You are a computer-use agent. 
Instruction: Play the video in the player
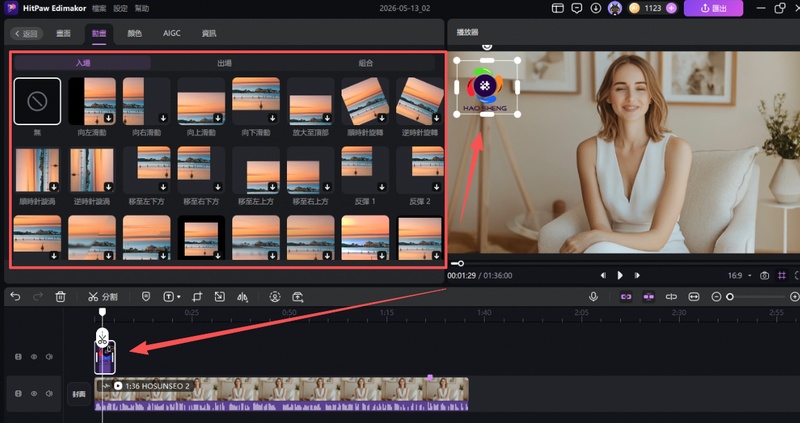point(620,276)
